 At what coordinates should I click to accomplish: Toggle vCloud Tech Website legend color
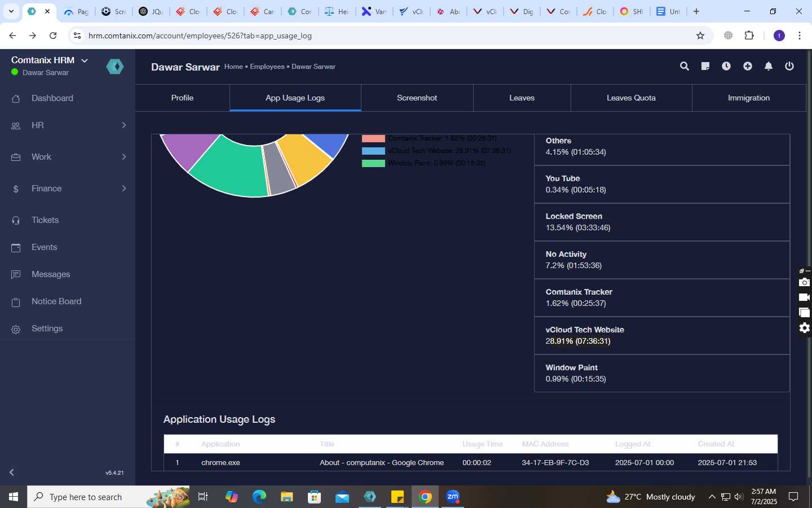pyautogui.click(x=373, y=151)
